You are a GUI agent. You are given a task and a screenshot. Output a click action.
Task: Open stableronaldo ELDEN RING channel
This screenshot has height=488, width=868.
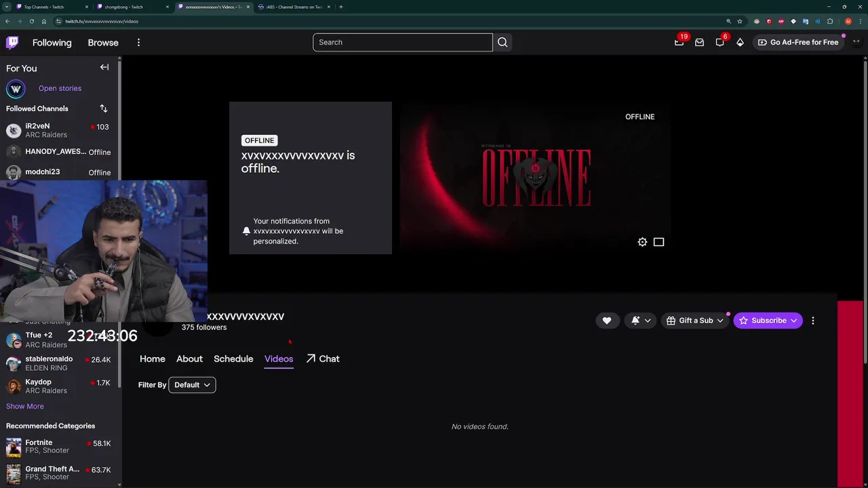point(60,363)
